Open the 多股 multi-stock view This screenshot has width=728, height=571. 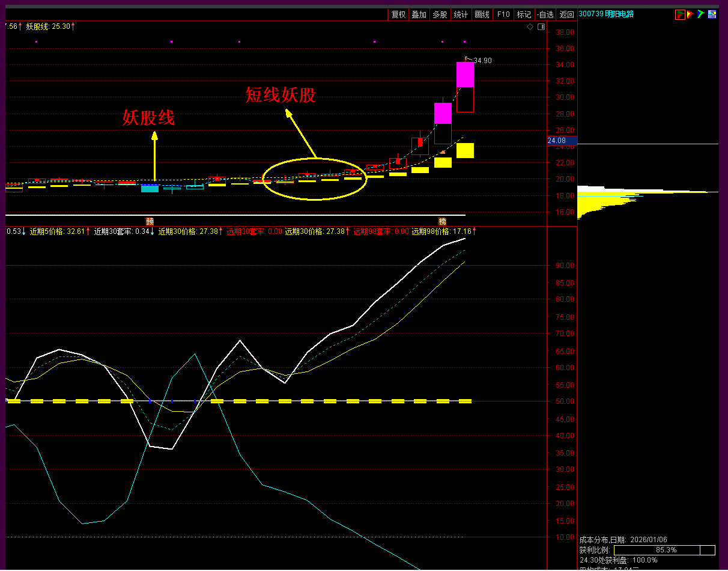[x=440, y=14]
